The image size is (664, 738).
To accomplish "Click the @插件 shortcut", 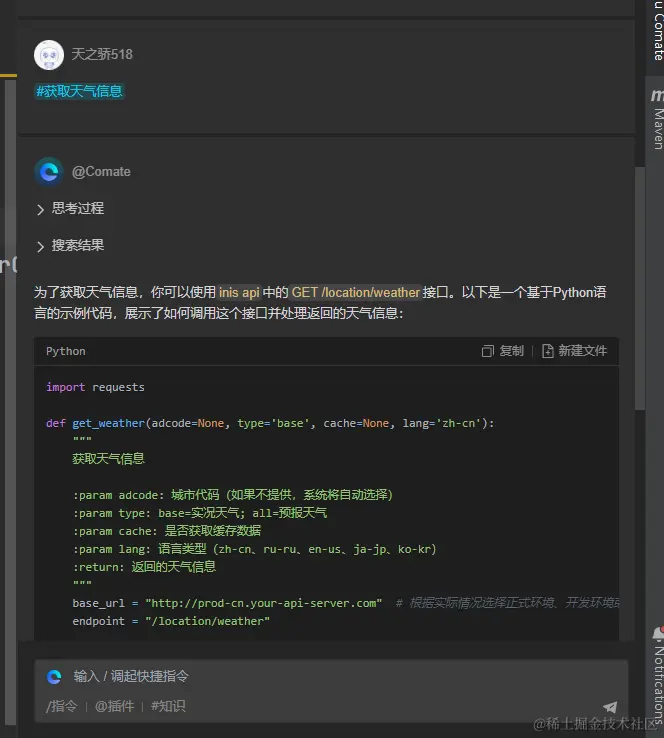I will [114, 706].
